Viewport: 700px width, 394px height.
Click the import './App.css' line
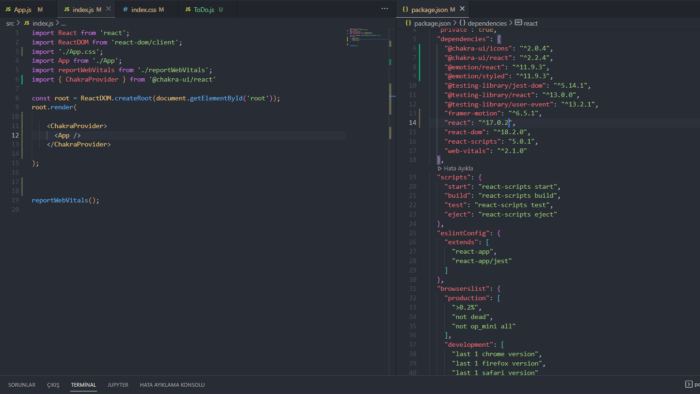click(67, 52)
